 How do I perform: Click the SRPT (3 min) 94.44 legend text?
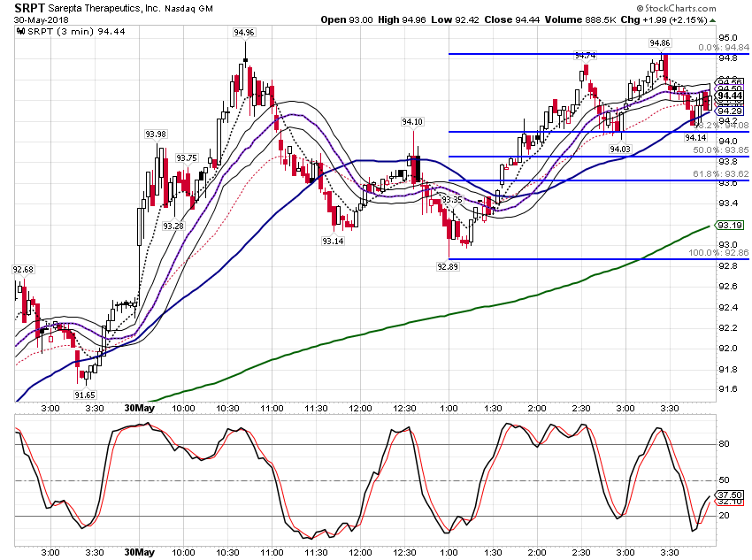point(76,32)
